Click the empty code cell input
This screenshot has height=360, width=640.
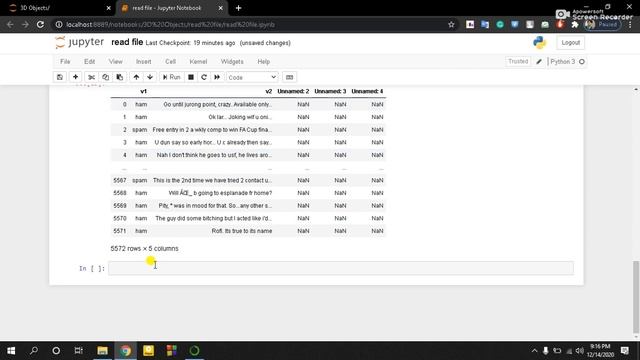coord(341,268)
